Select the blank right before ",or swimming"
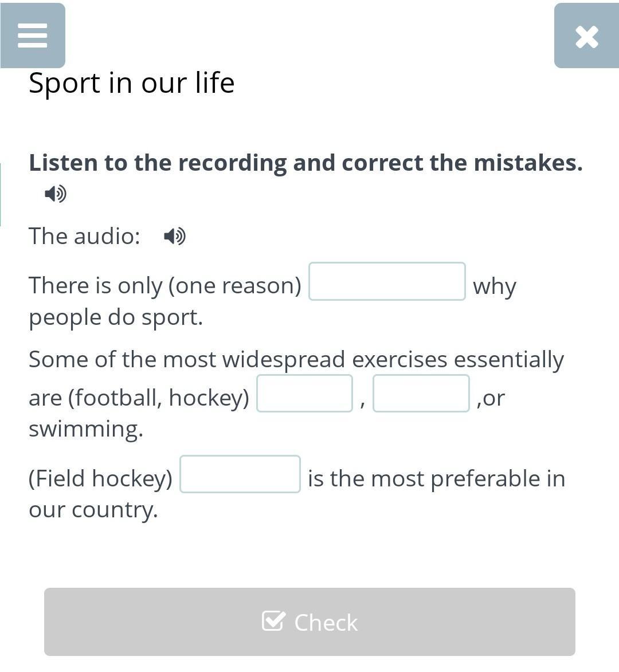This screenshot has height=672, width=619. click(x=421, y=394)
